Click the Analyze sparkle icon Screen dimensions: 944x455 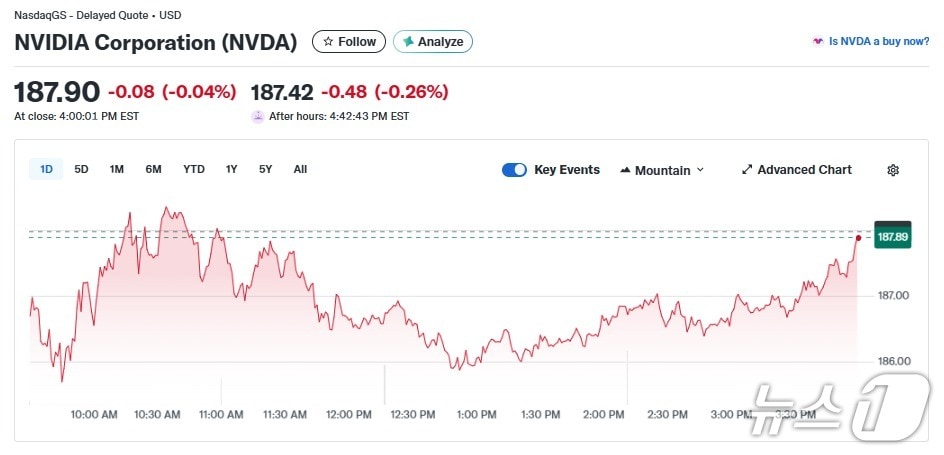[408, 42]
